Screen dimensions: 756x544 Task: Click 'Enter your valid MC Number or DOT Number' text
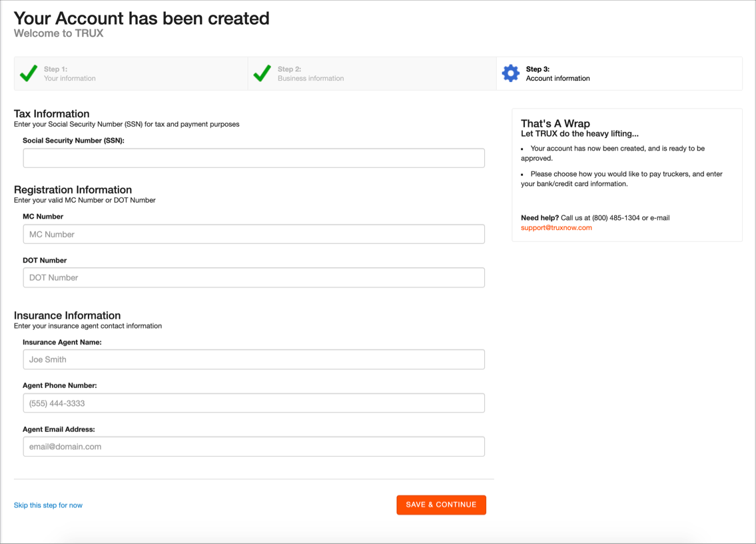pyautogui.click(x=85, y=200)
